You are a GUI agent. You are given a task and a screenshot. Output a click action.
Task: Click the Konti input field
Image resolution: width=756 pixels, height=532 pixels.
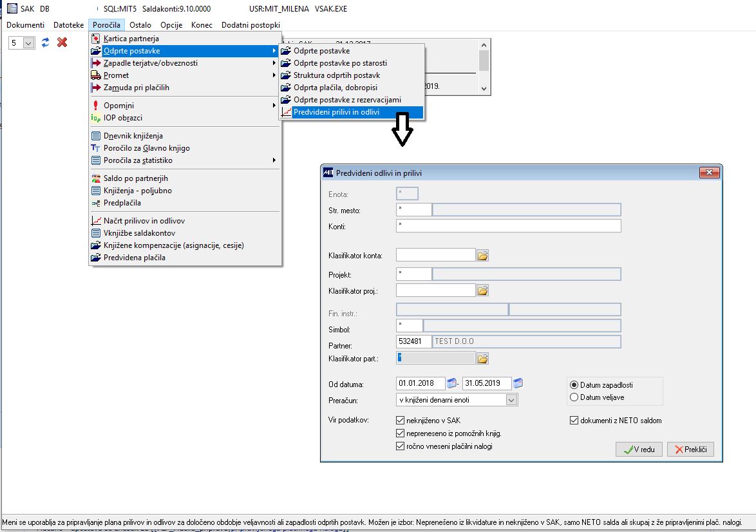(x=508, y=225)
